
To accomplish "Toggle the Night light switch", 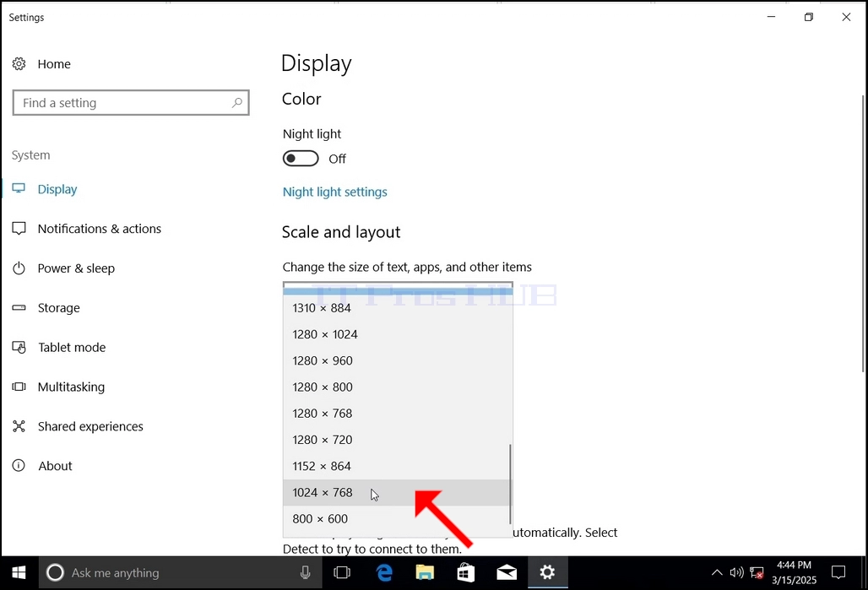I will [301, 159].
